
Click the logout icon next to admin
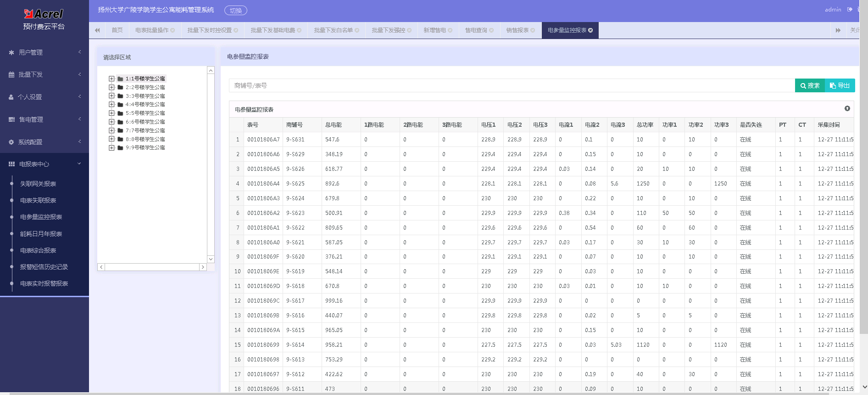[850, 9]
